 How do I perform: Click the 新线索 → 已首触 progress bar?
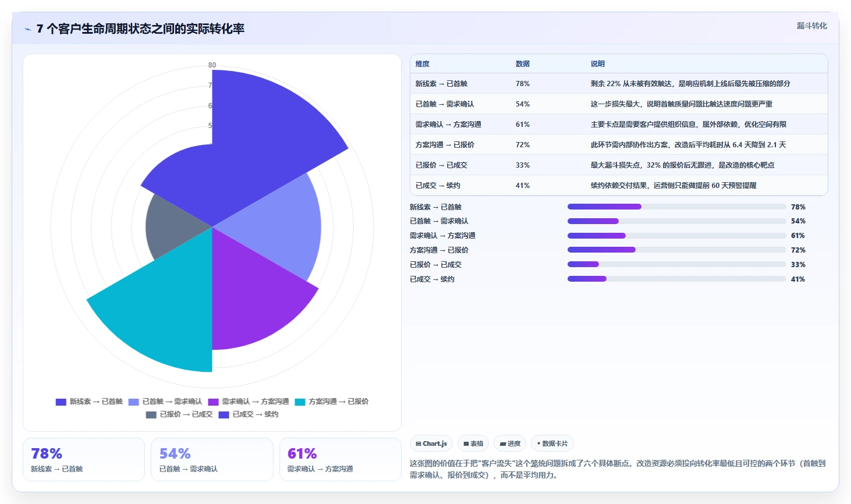click(x=677, y=207)
